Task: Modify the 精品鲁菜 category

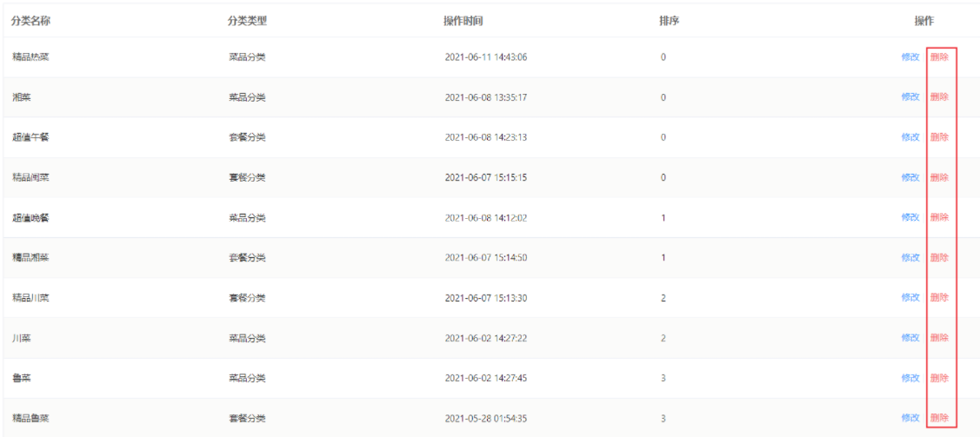Action: click(910, 418)
